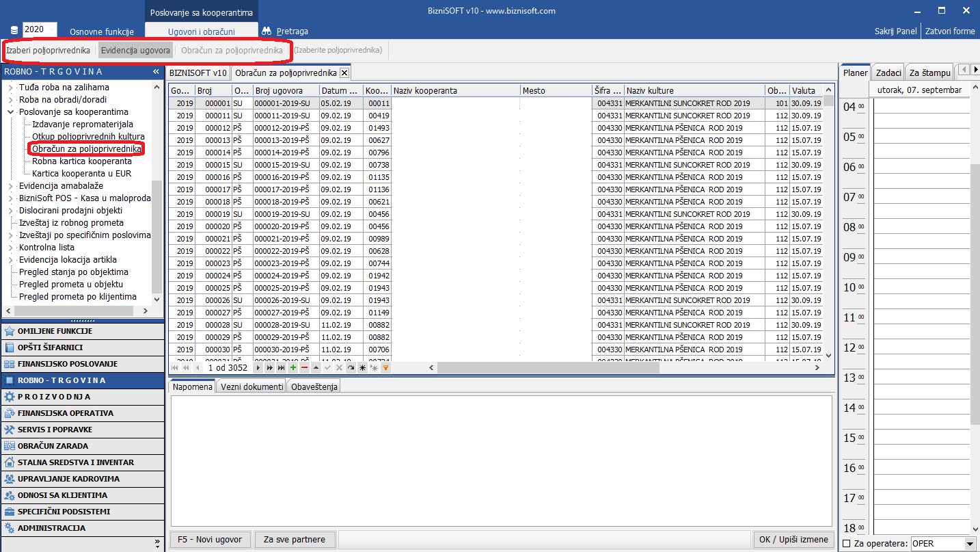Viewport: 980px width, 552px height.
Task: Click the binoculars Pretraga search icon
Action: [267, 31]
